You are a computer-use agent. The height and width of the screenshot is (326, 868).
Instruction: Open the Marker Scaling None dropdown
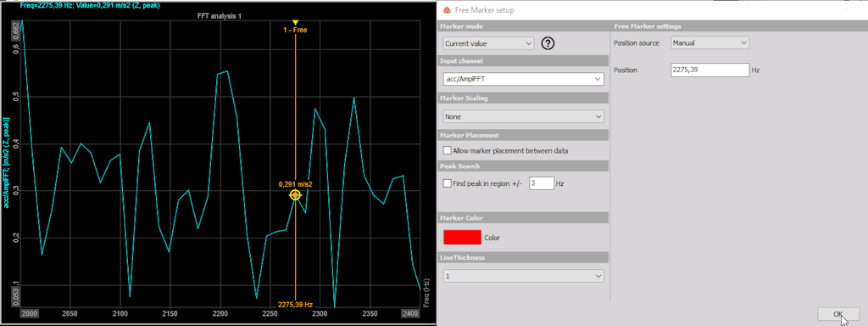523,116
